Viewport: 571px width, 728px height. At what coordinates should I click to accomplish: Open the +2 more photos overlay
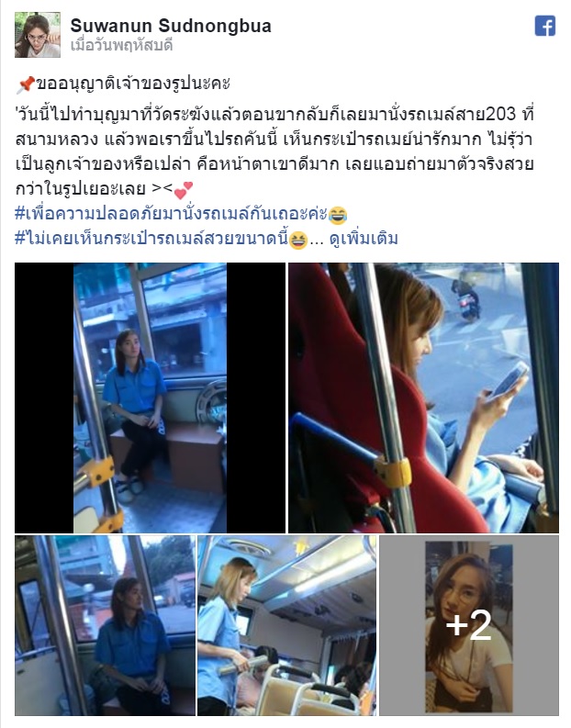[469, 625]
